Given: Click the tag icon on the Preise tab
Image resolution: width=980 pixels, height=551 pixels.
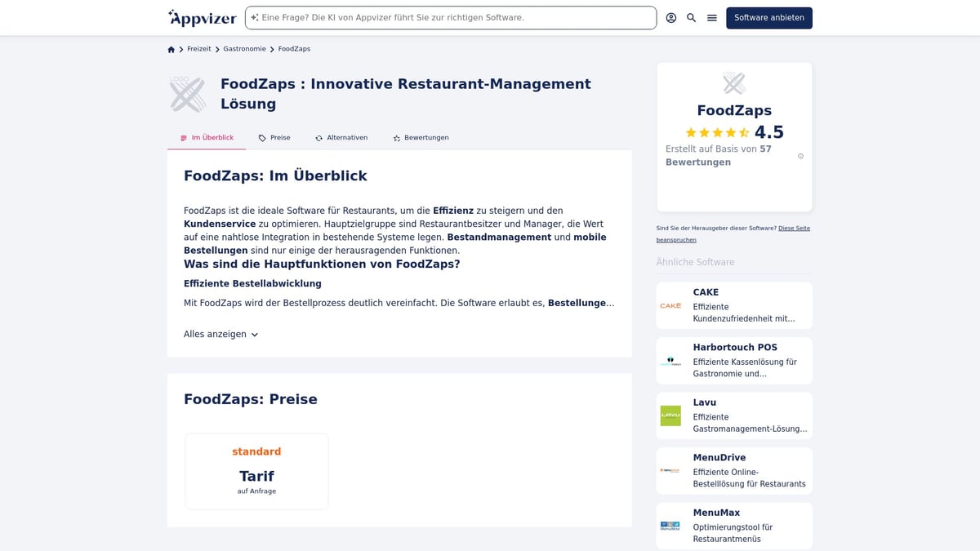Looking at the screenshot, I should [x=261, y=137].
